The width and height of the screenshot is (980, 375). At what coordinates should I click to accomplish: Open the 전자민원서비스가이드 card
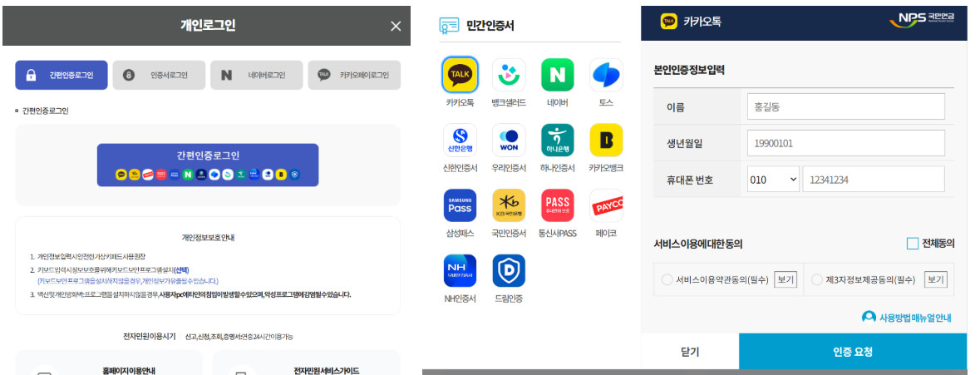coord(306,363)
